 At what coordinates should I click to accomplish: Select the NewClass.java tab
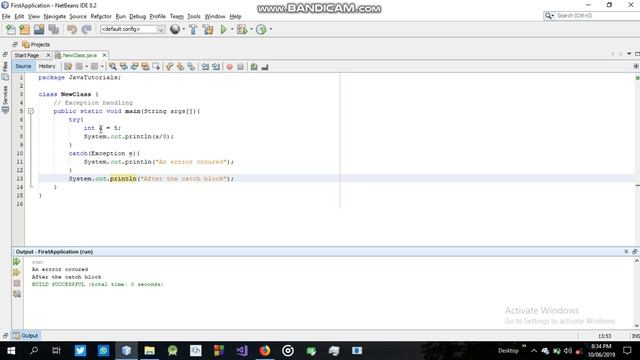click(80, 55)
